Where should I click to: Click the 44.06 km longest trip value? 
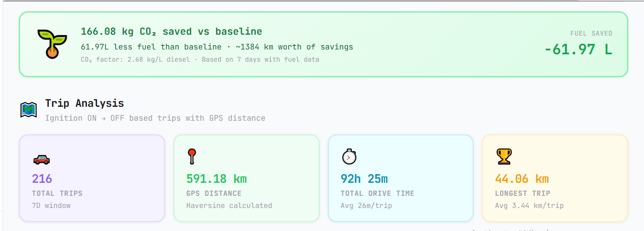click(x=522, y=179)
